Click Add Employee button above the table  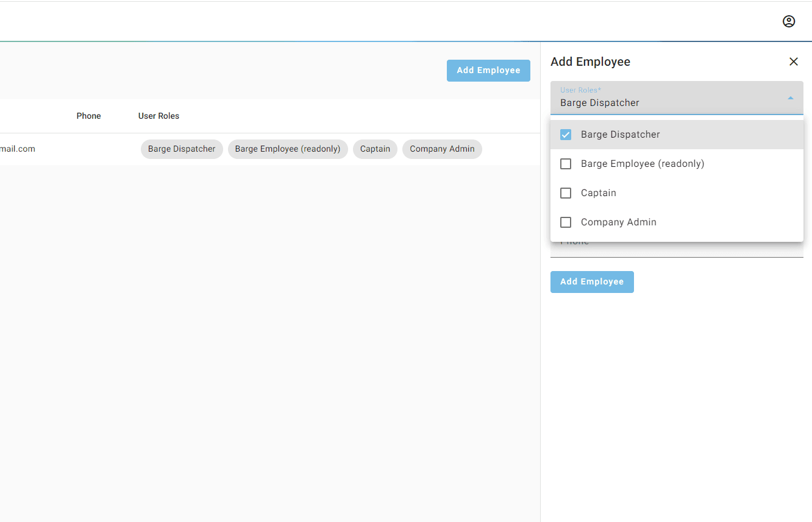point(488,70)
